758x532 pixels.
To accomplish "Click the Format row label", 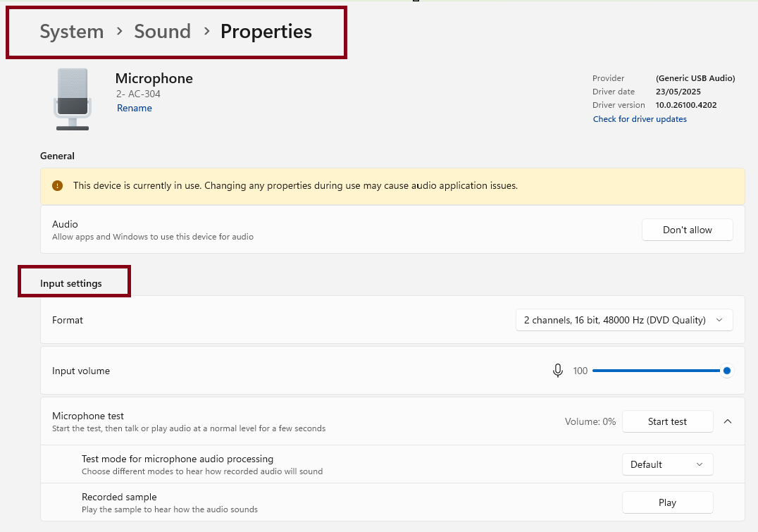I will point(67,320).
